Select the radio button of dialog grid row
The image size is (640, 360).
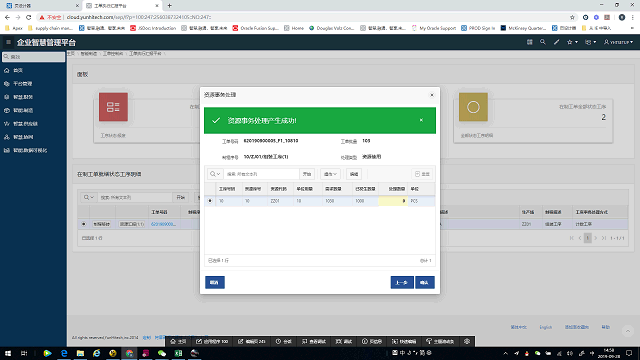point(210,201)
